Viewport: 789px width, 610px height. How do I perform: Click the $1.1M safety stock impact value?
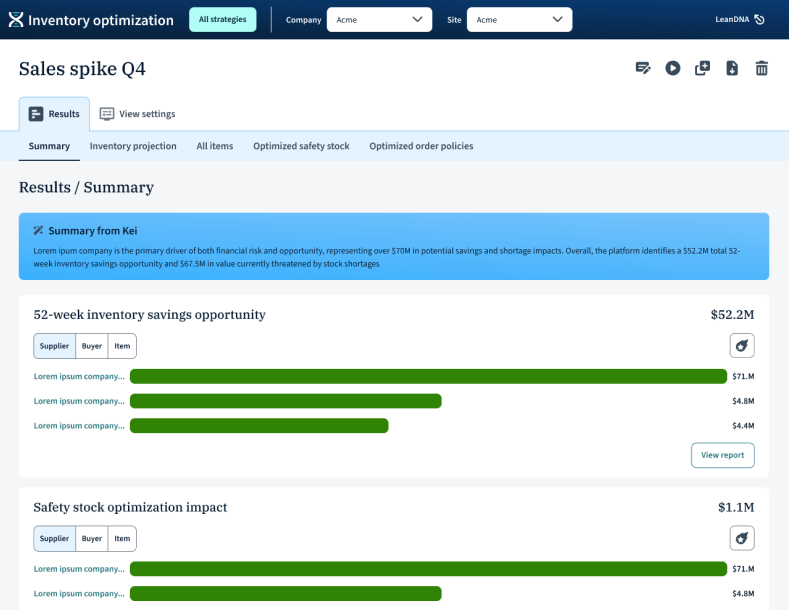pos(736,507)
